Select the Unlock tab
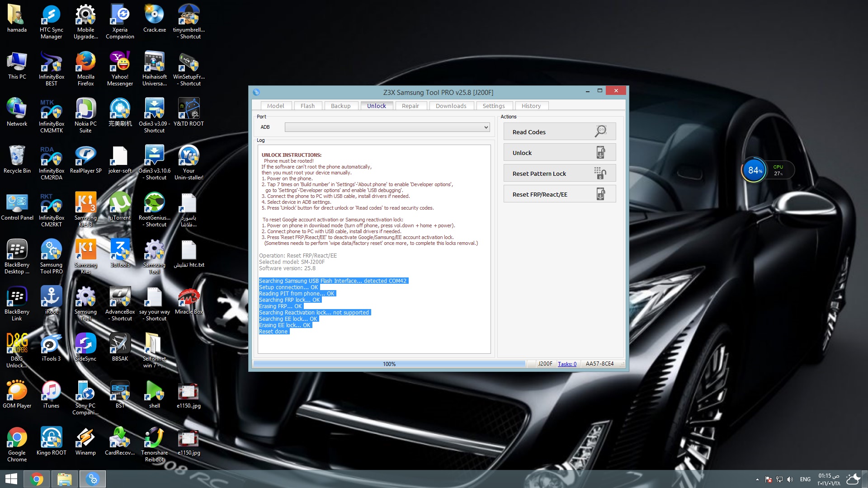868x488 pixels. click(x=376, y=106)
